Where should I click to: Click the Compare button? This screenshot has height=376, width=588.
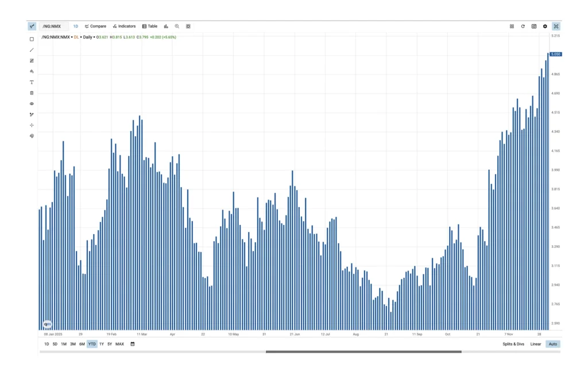95,26
